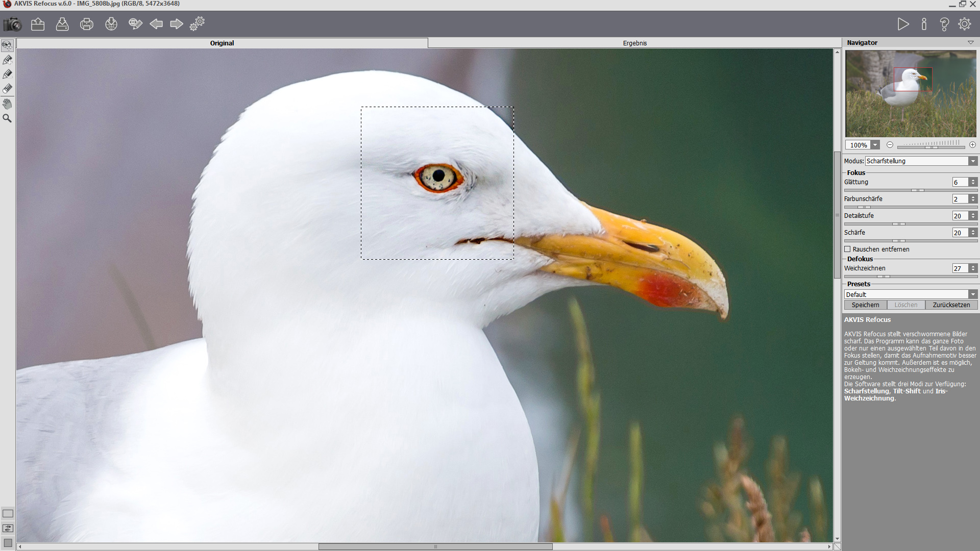Run processing with the play button
This screenshot has height=551, width=980.
[903, 24]
